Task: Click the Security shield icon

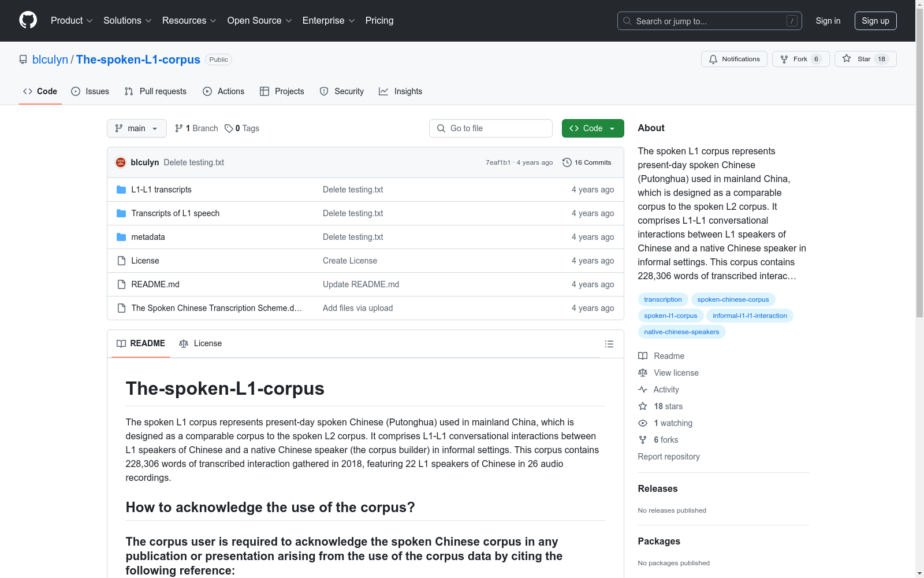Action: click(x=324, y=91)
